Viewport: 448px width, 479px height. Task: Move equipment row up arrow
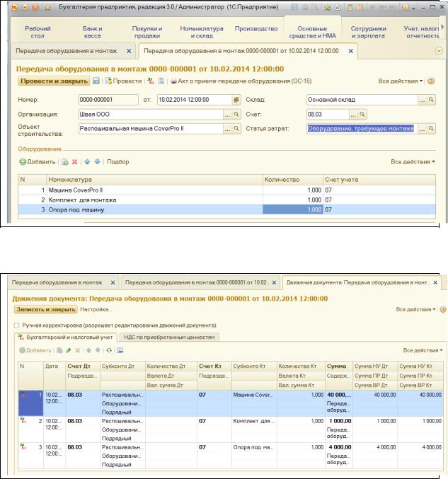tap(87, 162)
